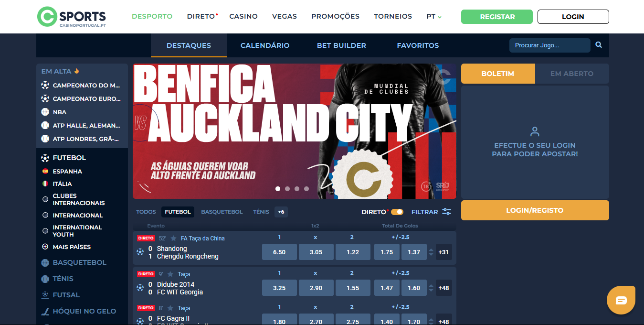Select second banner carousel dot

[x=287, y=189]
